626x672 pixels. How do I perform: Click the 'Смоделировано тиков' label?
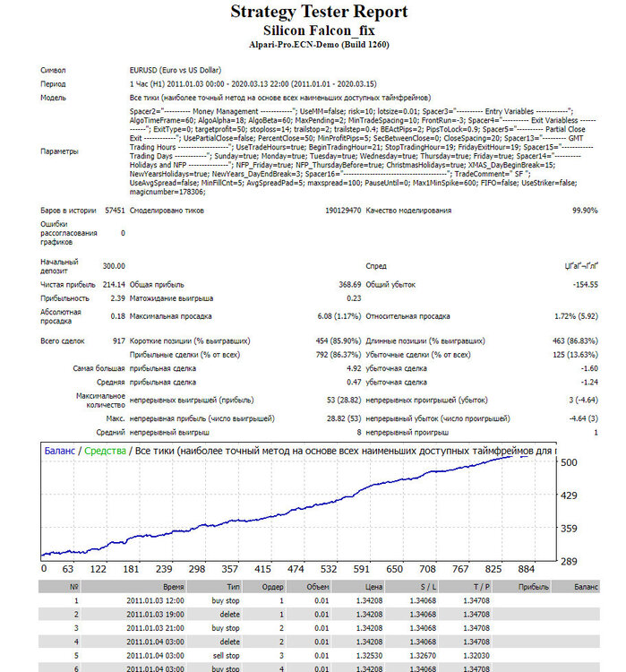[x=167, y=211]
